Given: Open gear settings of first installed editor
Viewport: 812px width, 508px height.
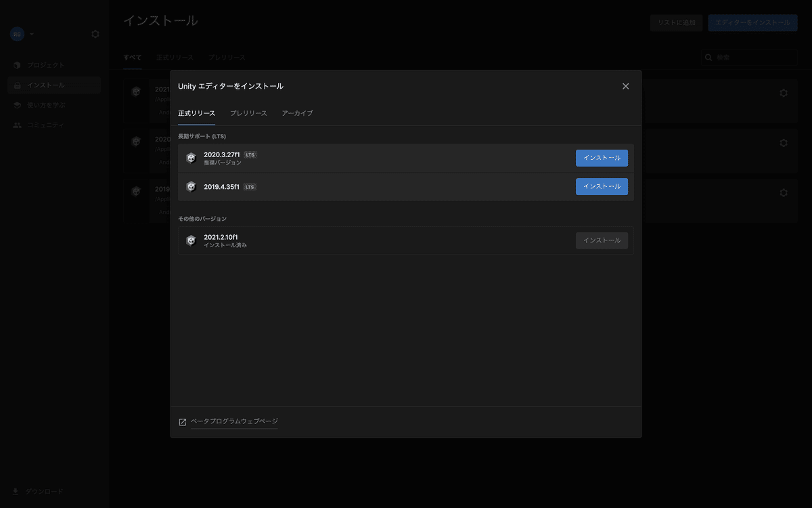Looking at the screenshot, I should coord(784,93).
